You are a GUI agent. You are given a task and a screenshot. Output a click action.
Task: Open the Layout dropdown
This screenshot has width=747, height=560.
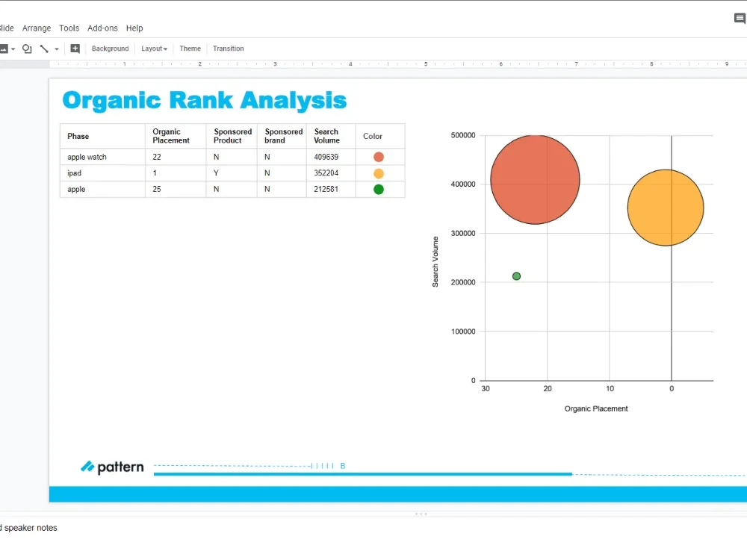click(155, 49)
